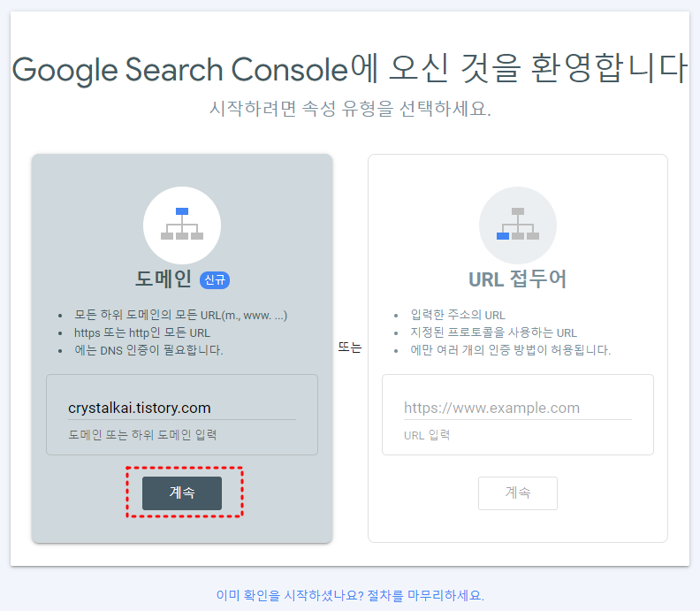Click '지정된 프로토콜을 사용하는 URL' bullet
700x611 pixels.
(493, 332)
